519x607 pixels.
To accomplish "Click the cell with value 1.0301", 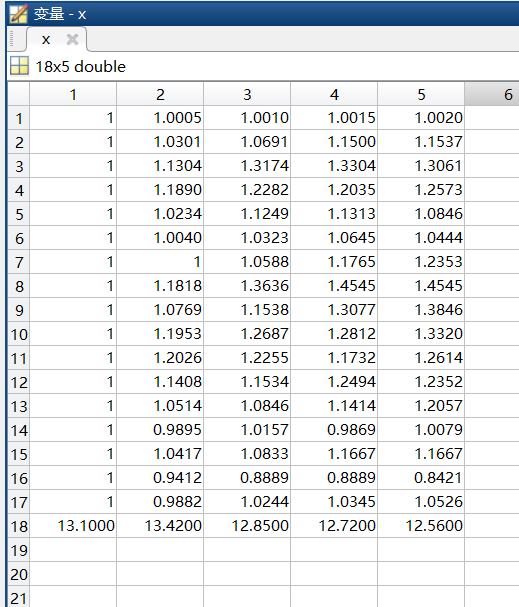I will (x=160, y=142).
